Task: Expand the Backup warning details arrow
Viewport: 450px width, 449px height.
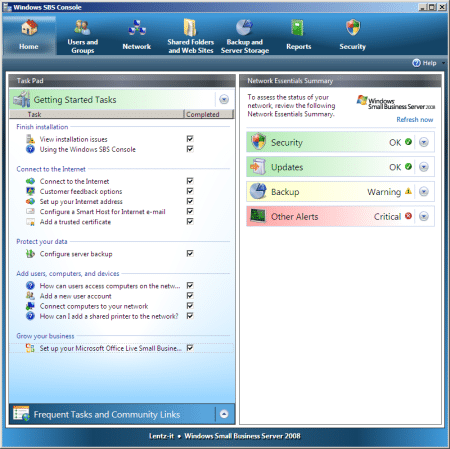Action: [x=424, y=192]
